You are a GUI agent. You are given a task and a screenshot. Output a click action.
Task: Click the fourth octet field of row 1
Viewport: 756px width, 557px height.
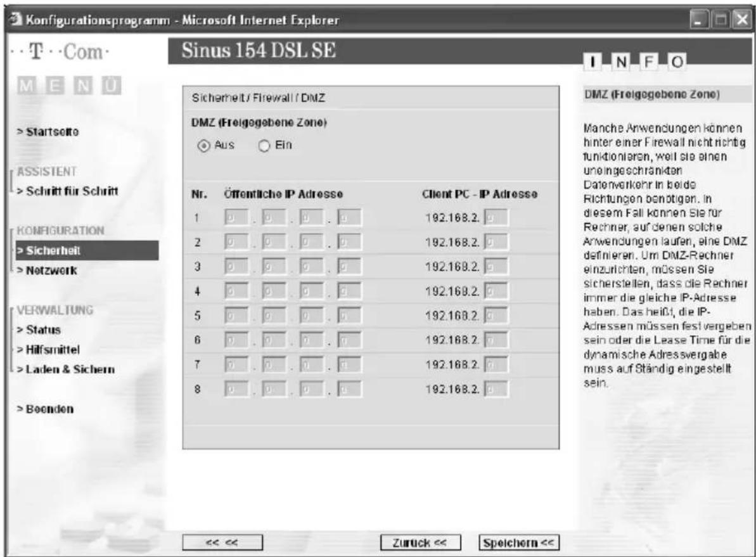(x=349, y=217)
